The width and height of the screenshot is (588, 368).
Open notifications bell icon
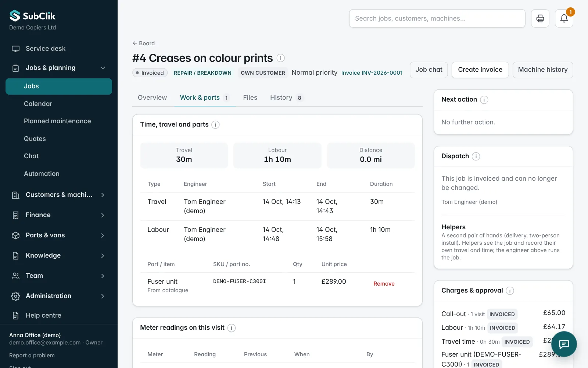[x=564, y=18]
